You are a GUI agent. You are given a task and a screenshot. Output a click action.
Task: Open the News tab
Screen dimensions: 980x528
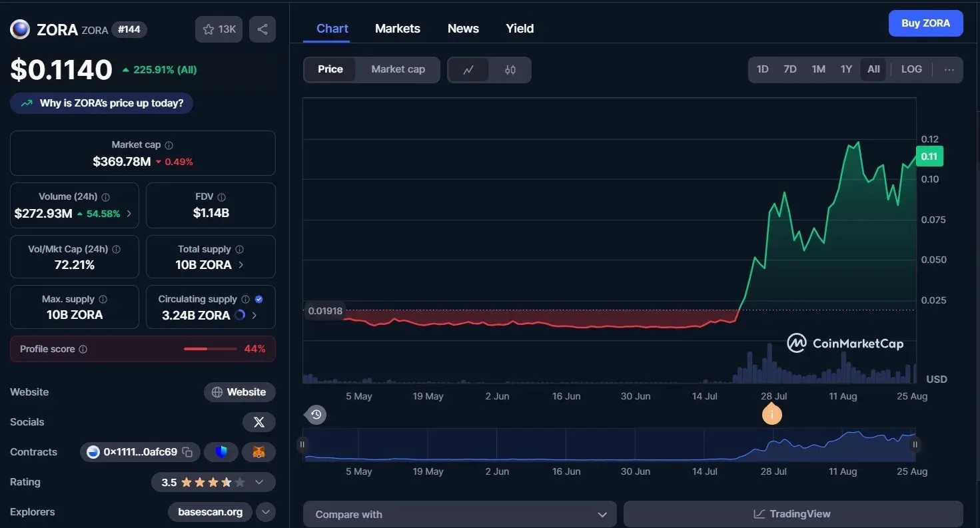point(463,29)
